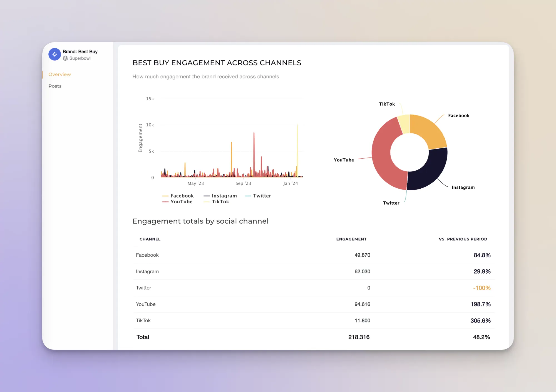Click the 84.8% change for Facebook
Image resolution: width=556 pixels, height=392 pixels.
[x=482, y=255]
